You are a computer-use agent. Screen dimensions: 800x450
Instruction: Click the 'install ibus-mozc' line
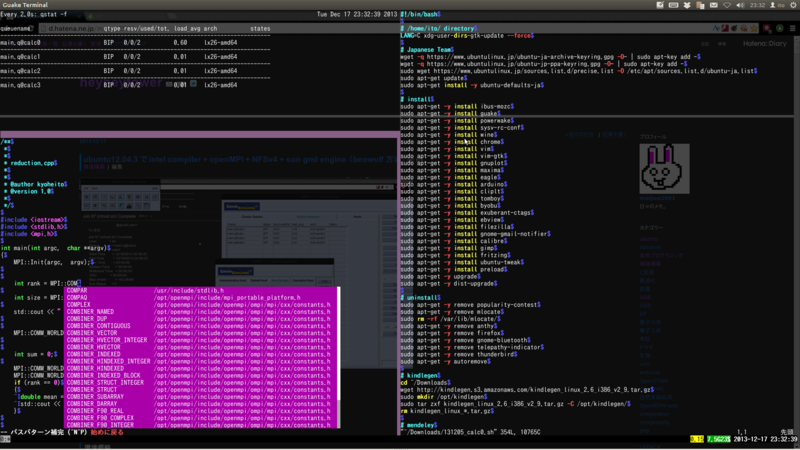(x=457, y=107)
